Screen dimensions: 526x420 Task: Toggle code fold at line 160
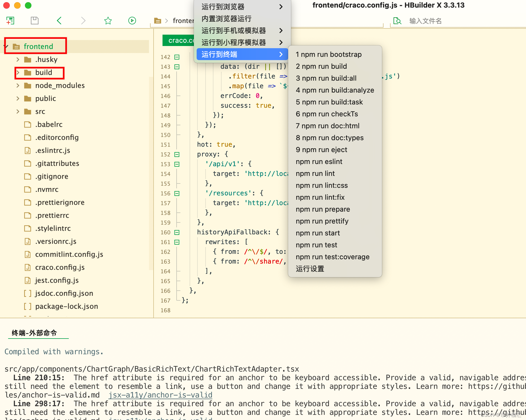[x=177, y=232]
